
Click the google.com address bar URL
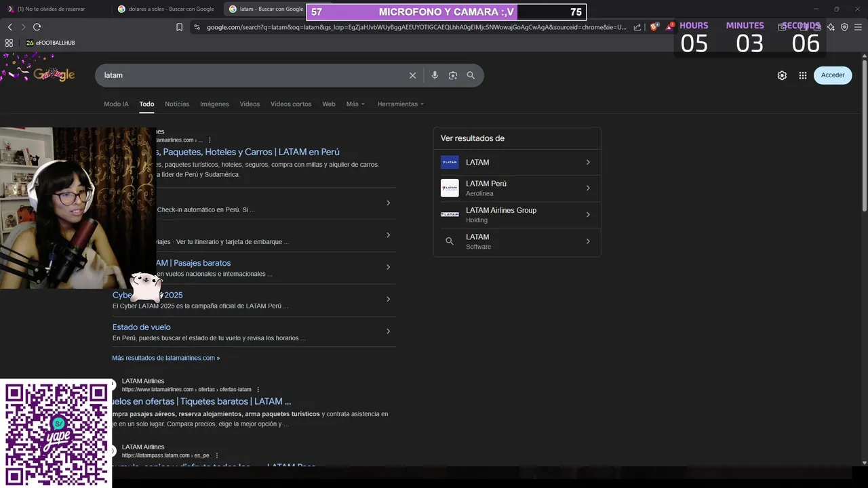[416, 27]
